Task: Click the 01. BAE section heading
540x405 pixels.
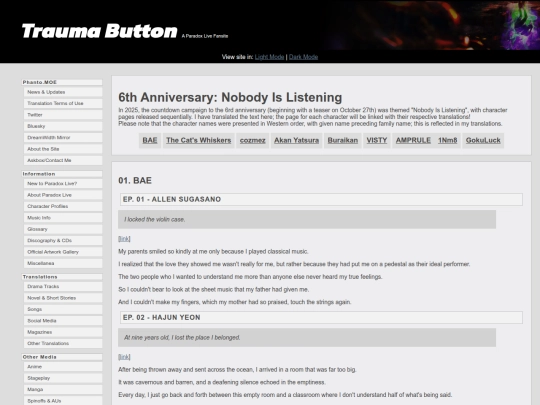Action: 135,180
